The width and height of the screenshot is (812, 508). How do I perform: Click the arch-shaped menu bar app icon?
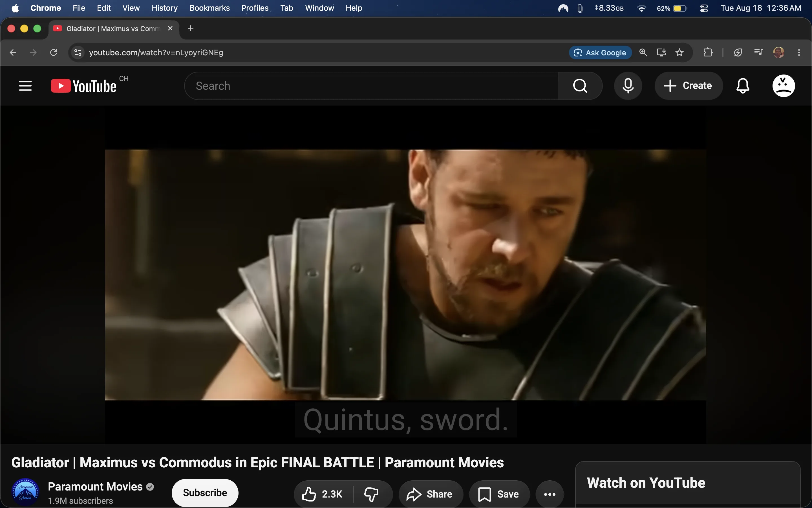563,8
